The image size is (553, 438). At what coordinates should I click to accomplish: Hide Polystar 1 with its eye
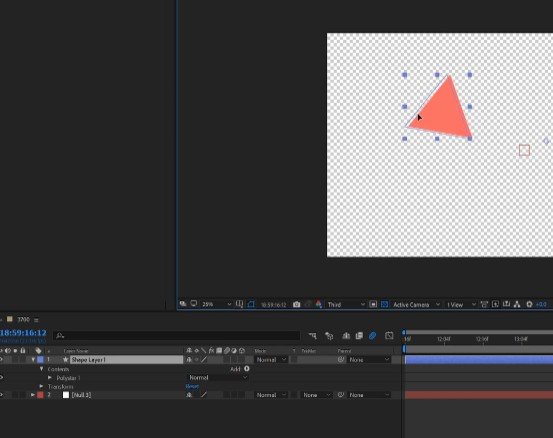point(1,378)
